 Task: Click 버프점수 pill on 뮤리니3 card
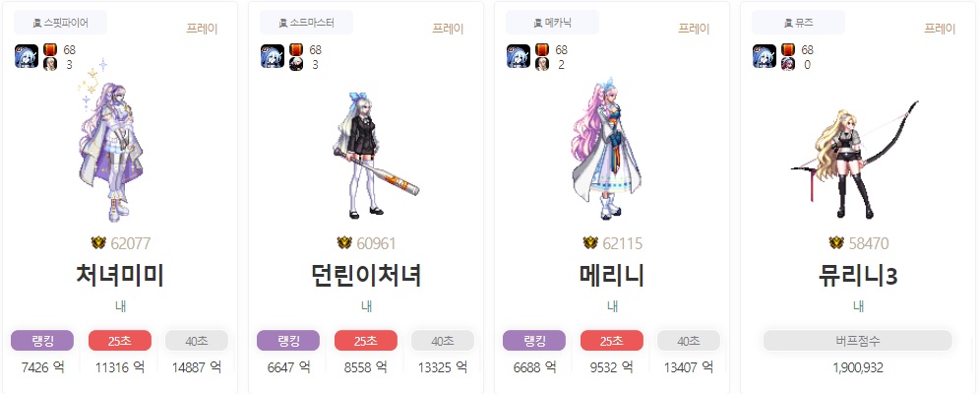pyautogui.click(x=858, y=341)
